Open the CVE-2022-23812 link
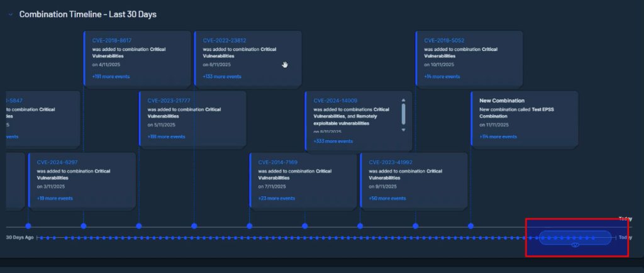 (x=224, y=40)
